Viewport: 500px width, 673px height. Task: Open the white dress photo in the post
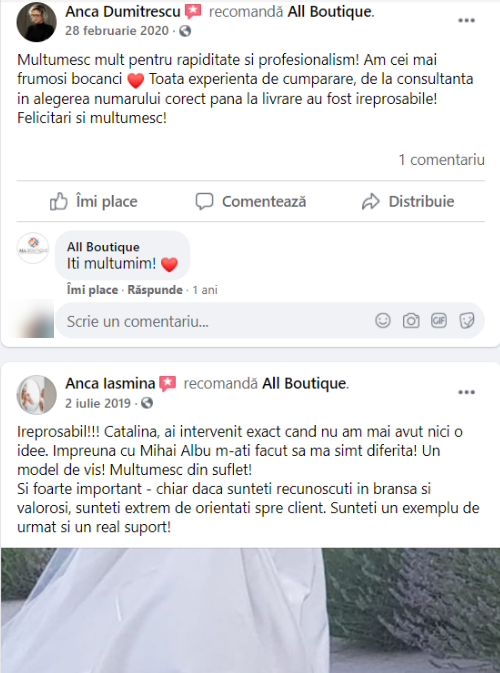250,610
